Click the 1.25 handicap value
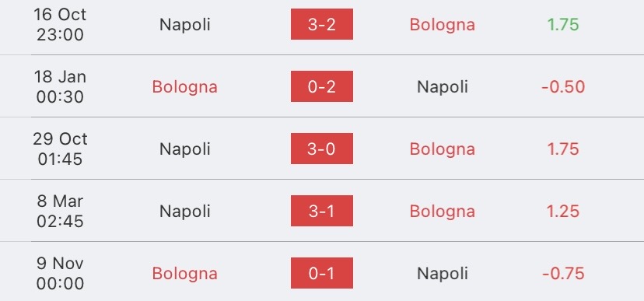The height and width of the screenshot is (301, 644). (x=563, y=212)
